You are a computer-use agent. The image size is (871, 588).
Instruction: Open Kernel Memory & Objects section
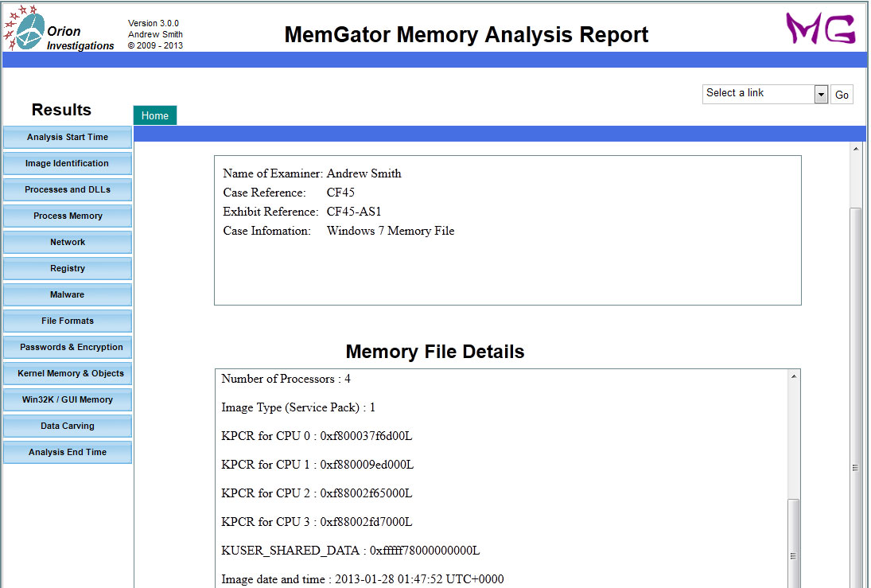click(x=68, y=373)
